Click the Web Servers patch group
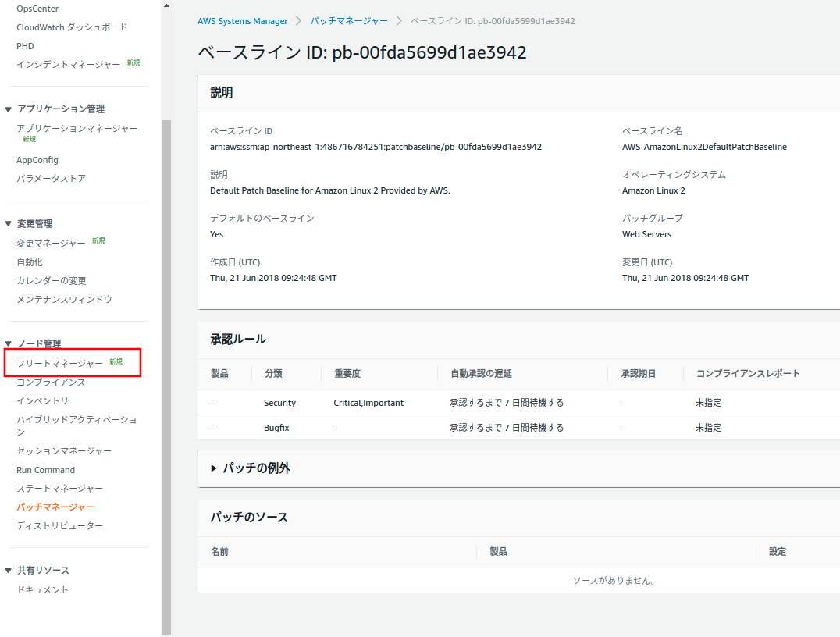The height and width of the screenshot is (637, 840). (646, 234)
